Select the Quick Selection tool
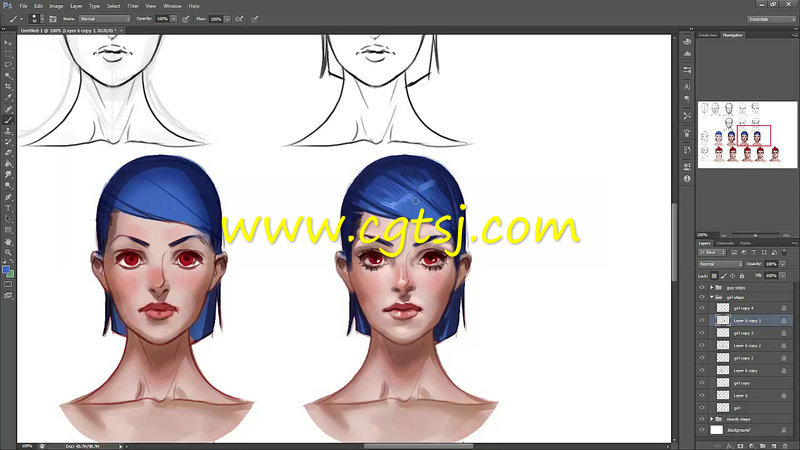800x450 pixels. coord(8,76)
